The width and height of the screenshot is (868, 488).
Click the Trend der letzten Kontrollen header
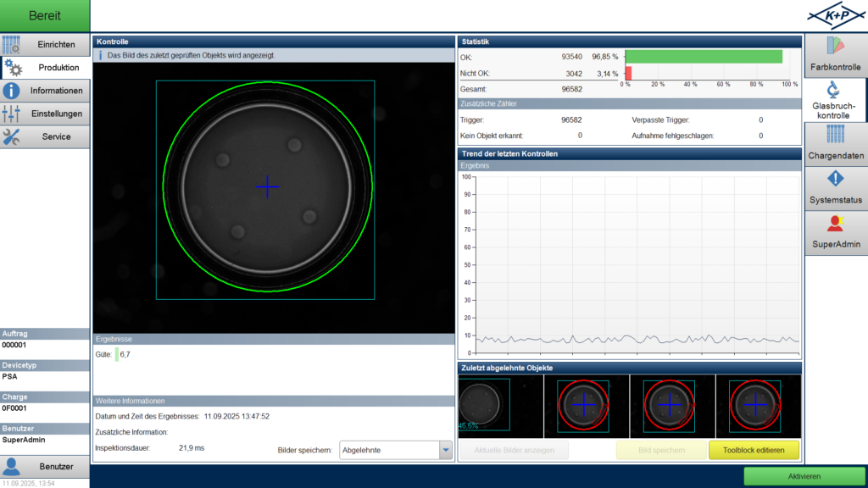pos(630,154)
